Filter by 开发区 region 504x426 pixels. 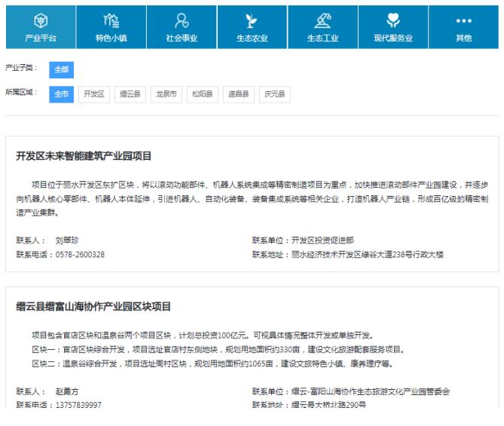click(95, 94)
